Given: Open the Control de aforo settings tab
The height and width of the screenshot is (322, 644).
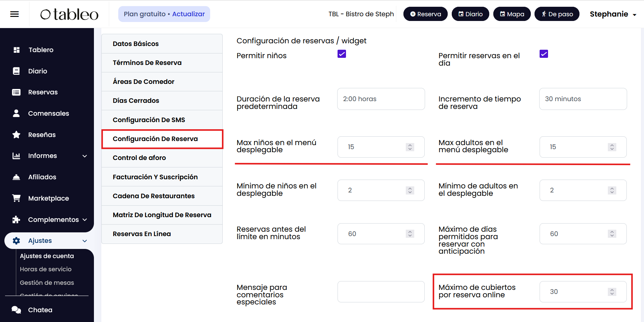Looking at the screenshot, I should tap(139, 158).
